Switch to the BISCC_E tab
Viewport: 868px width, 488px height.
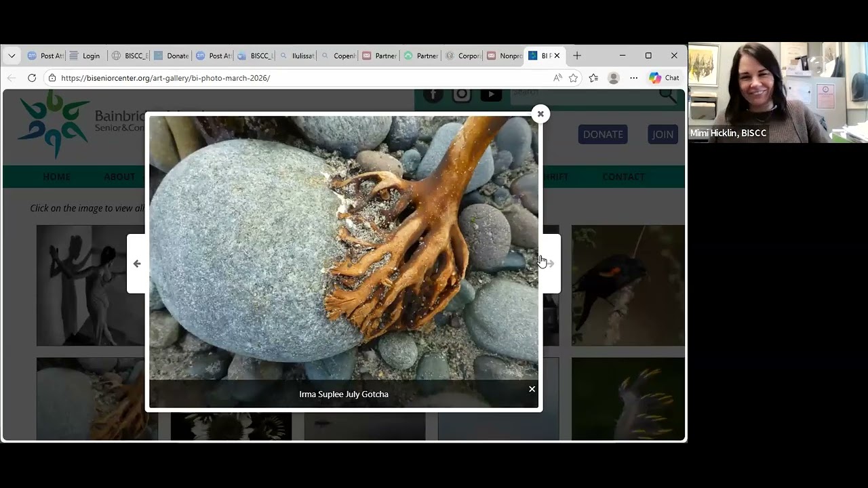(130, 56)
